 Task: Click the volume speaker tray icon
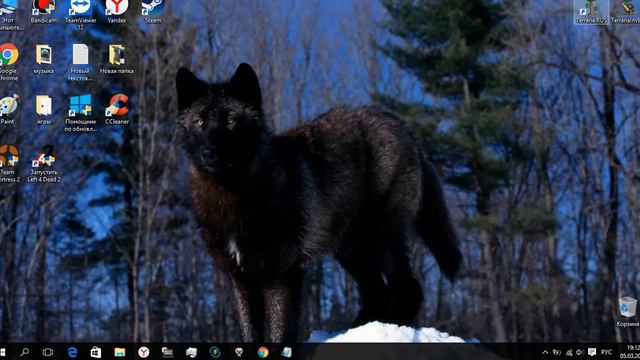point(579,352)
